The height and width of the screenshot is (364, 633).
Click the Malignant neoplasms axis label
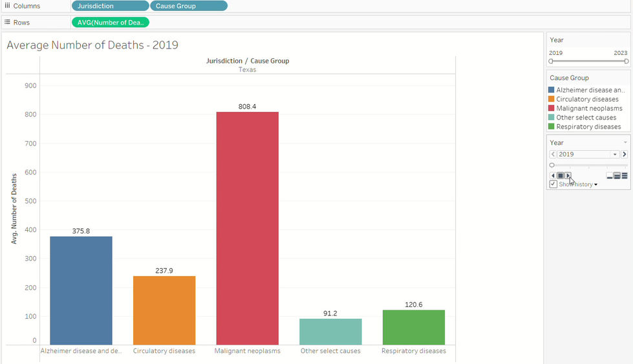(248, 351)
